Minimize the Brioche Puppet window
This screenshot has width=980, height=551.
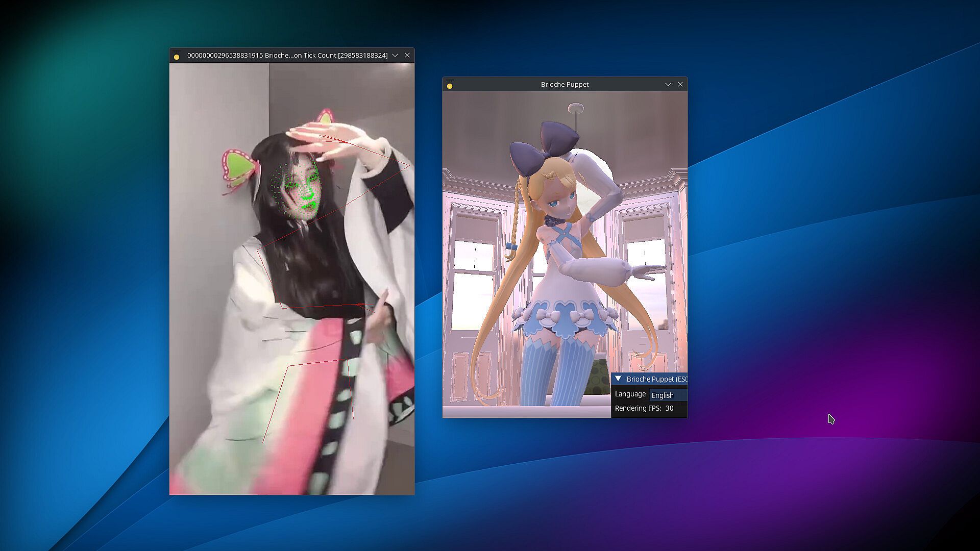click(668, 84)
